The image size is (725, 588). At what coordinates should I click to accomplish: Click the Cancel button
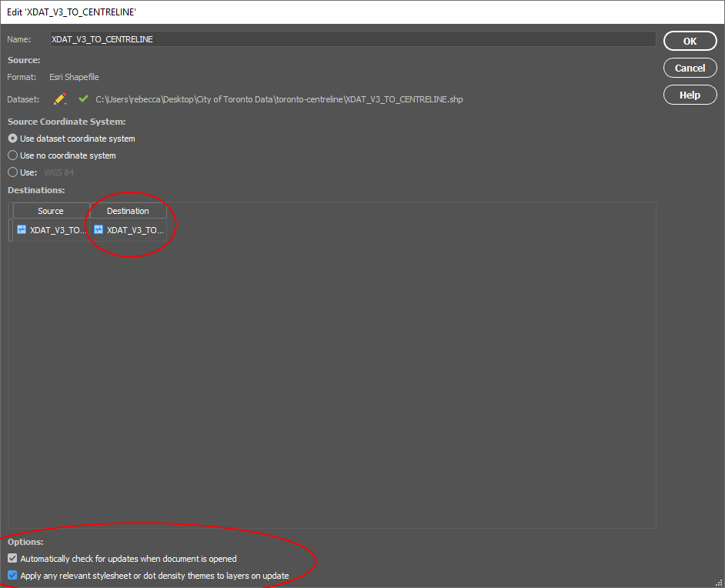coord(690,68)
